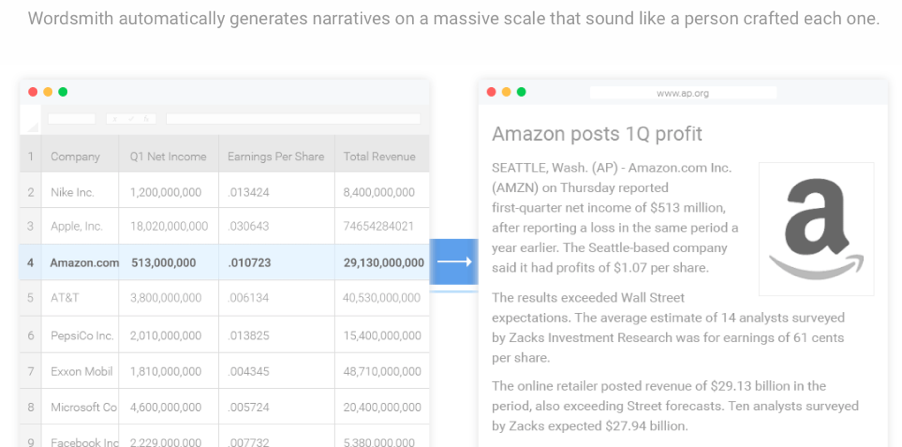This screenshot has height=447, width=902.
Task: Click the red close dot on browser window
Action: [491, 92]
